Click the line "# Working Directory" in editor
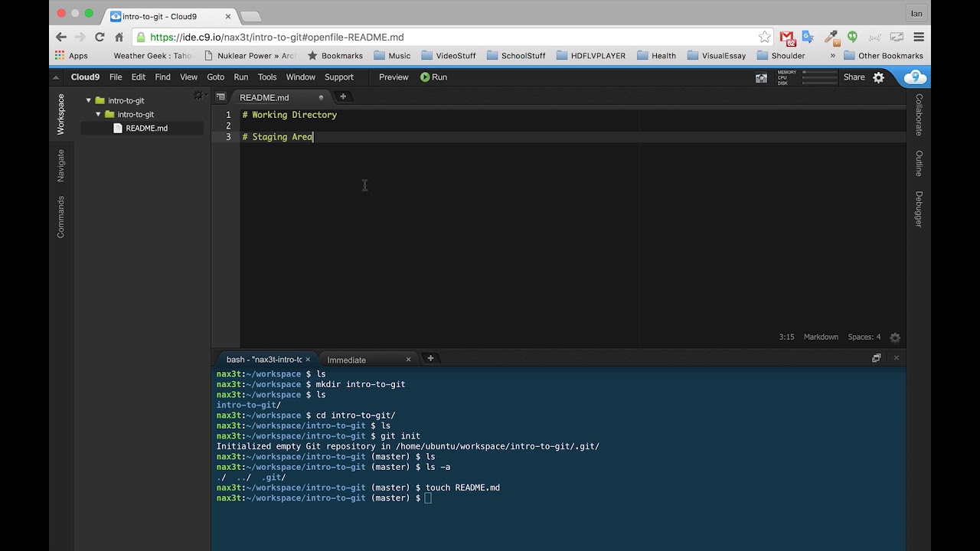 point(289,115)
